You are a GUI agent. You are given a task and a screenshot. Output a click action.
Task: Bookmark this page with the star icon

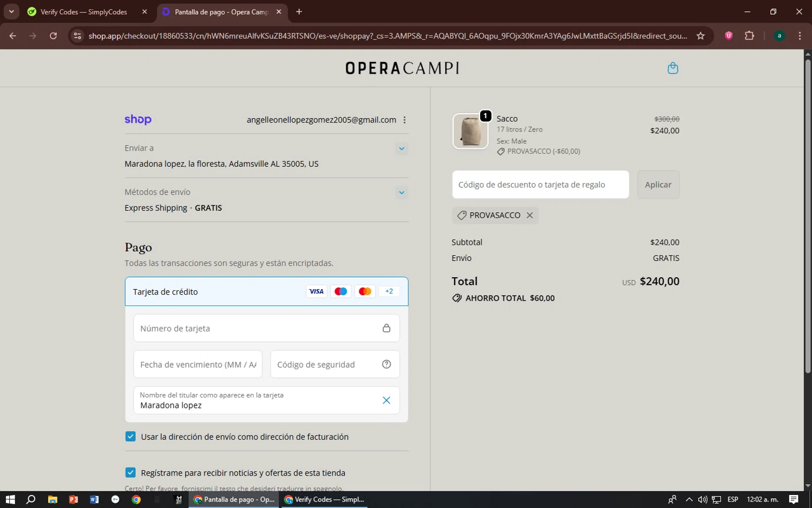click(700, 36)
